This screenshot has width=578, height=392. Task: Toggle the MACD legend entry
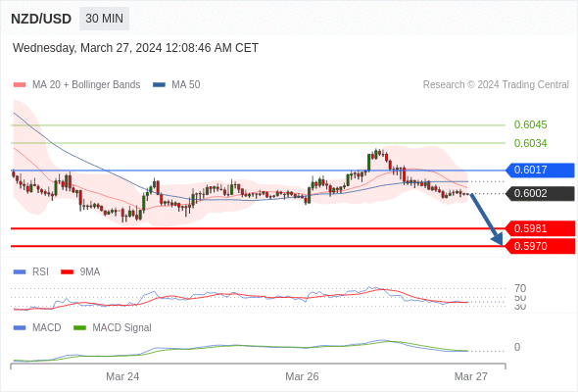click(37, 327)
